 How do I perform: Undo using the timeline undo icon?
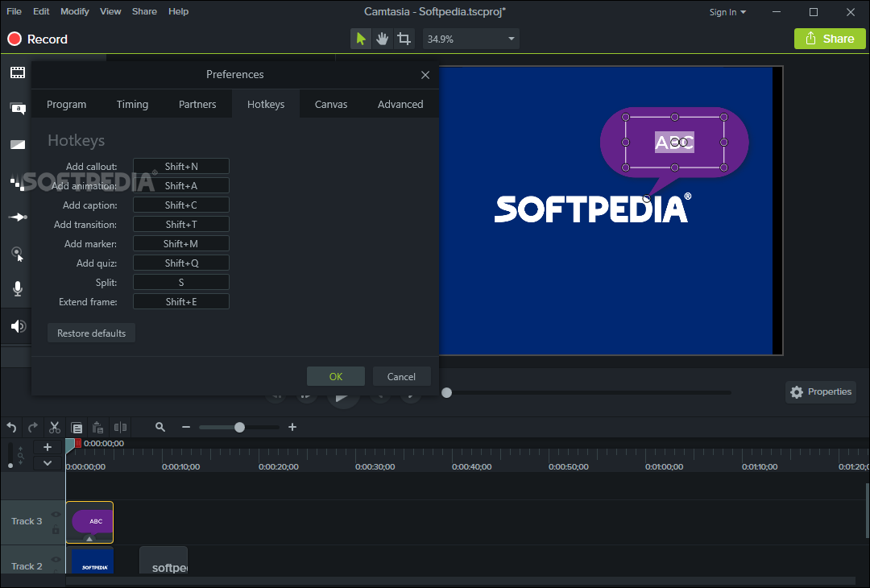(11, 427)
